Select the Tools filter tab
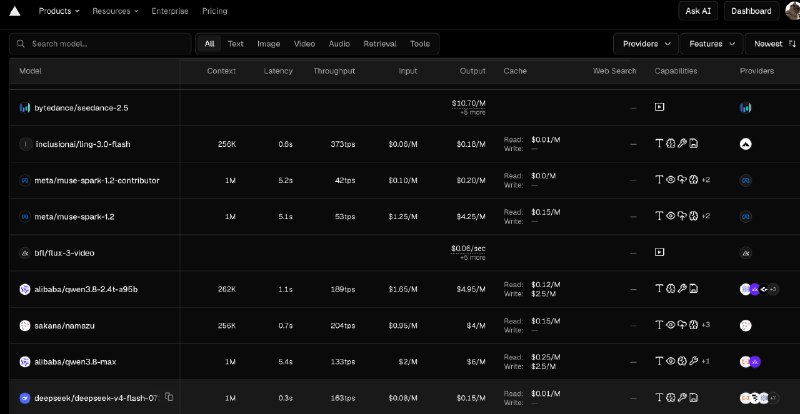The image size is (800, 414). coord(420,44)
